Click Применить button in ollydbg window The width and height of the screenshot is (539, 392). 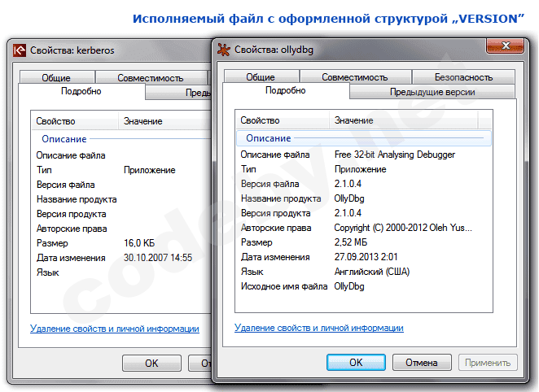(x=488, y=363)
